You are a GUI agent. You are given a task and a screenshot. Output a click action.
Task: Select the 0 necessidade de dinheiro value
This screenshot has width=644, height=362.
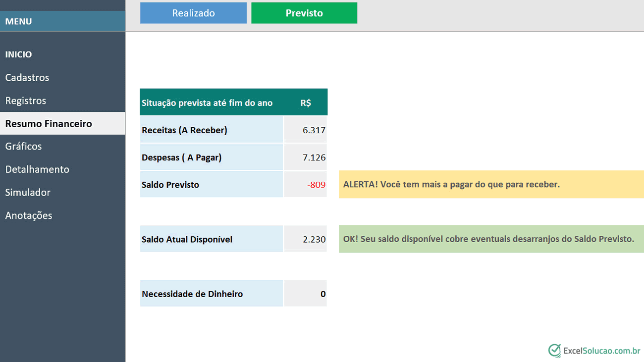tap(305, 294)
